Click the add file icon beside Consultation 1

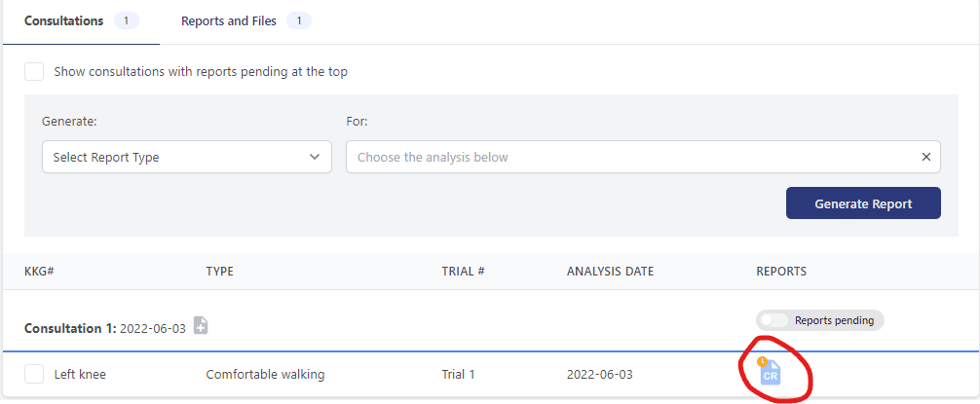click(201, 325)
